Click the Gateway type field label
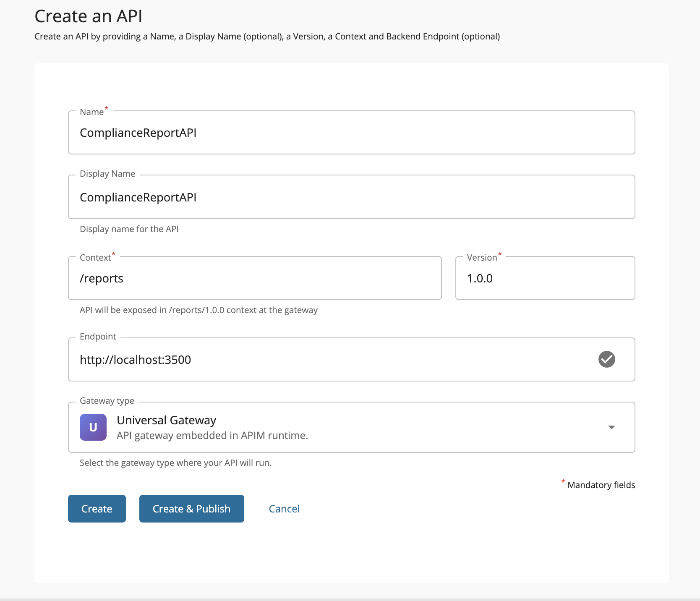Image resolution: width=700 pixels, height=601 pixels. 107,401
